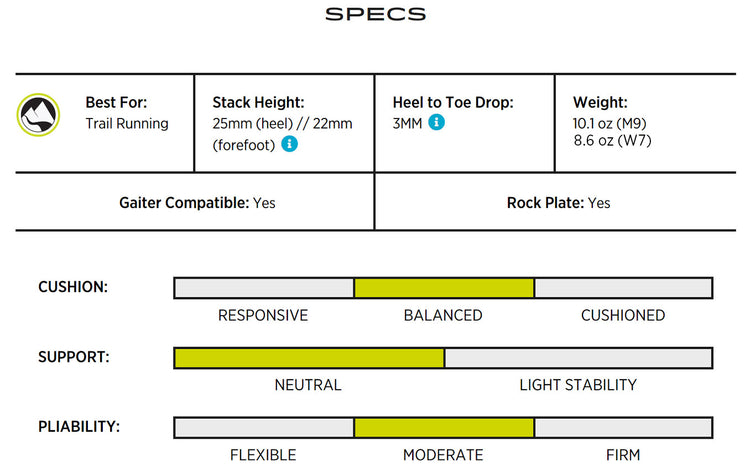Open the Stack Height info icon
Screen dimensions: 750x470
click(289, 143)
